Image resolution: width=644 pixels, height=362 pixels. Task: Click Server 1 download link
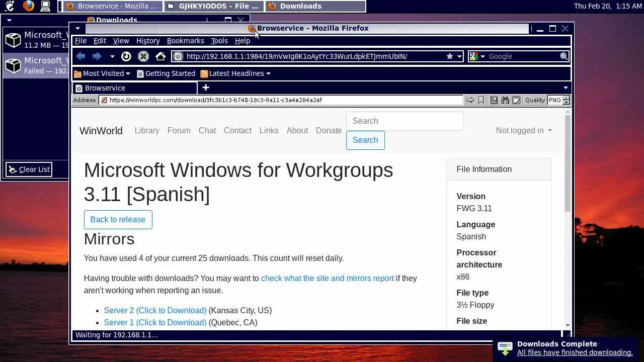pos(155,322)
